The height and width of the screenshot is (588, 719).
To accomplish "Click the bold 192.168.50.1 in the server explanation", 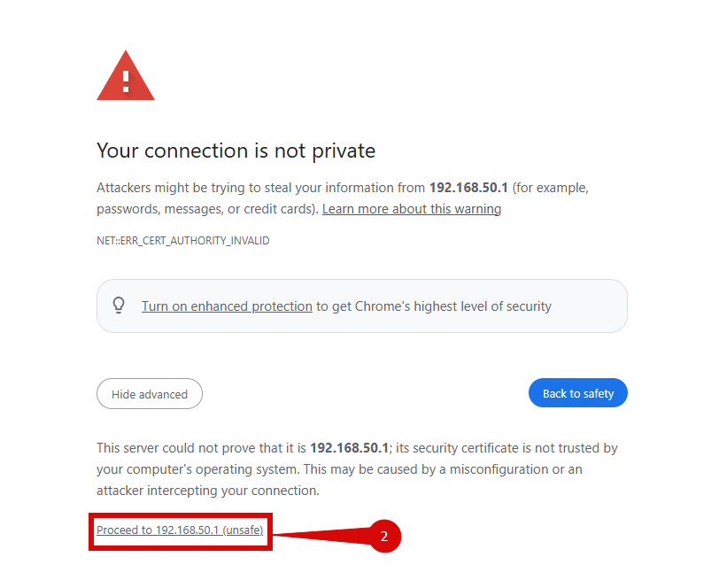I will [349, 448].
